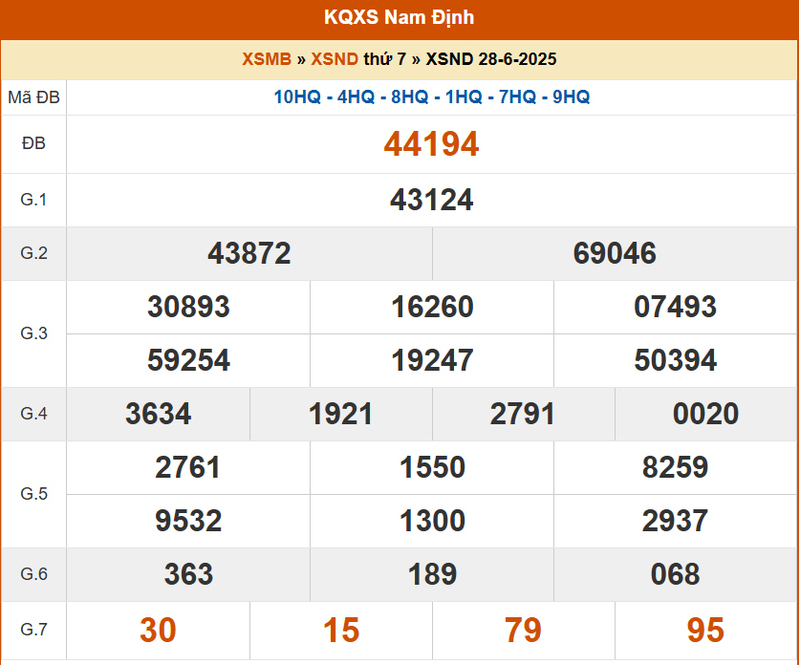Image resolution: width=800 pixels, height=665 pixels.
Task: Click G.3 number 07493
Action: point(675,307)
